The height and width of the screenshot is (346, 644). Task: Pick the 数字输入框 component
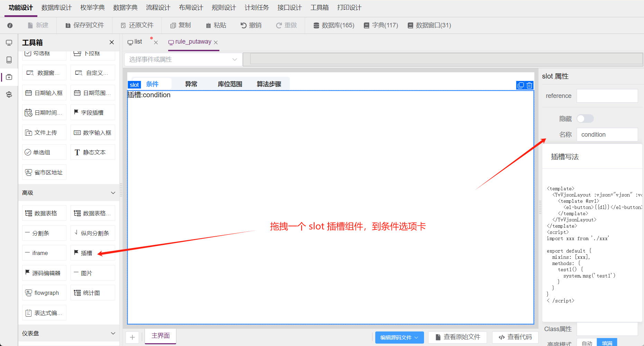pyautogui.click(x=93, y=133)
